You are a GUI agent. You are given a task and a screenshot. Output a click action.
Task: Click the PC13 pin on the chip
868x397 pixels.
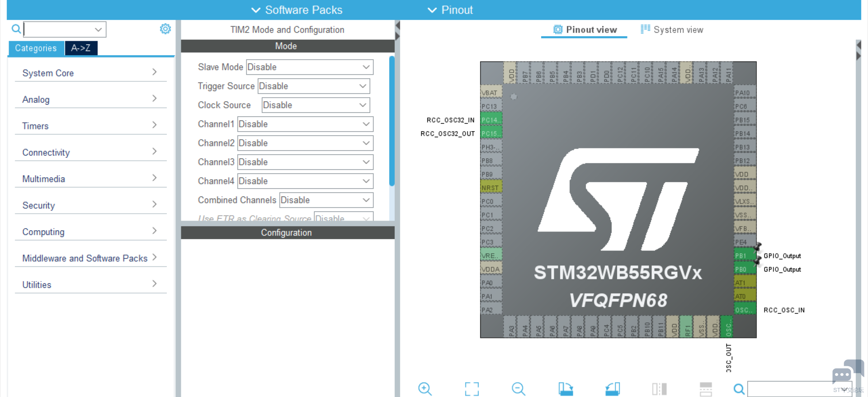click(x=491, y=106)
